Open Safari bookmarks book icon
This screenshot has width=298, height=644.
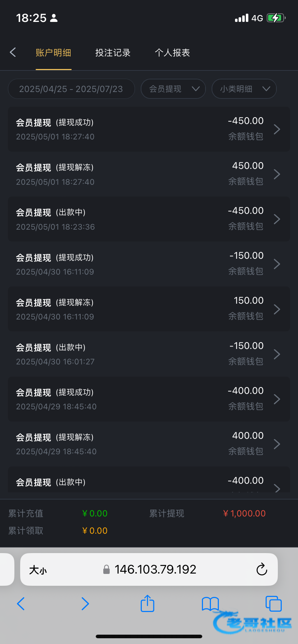point(210,604)
